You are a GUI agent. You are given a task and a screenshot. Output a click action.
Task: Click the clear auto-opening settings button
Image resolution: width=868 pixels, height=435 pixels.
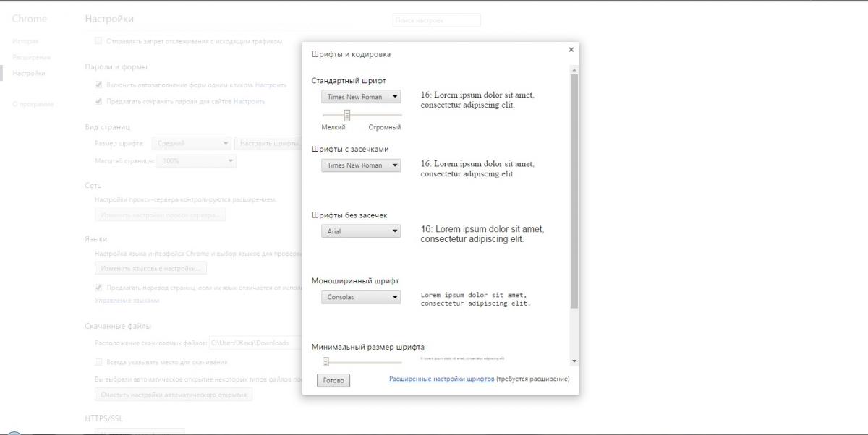pyautogui.click(x=174, y=395)
